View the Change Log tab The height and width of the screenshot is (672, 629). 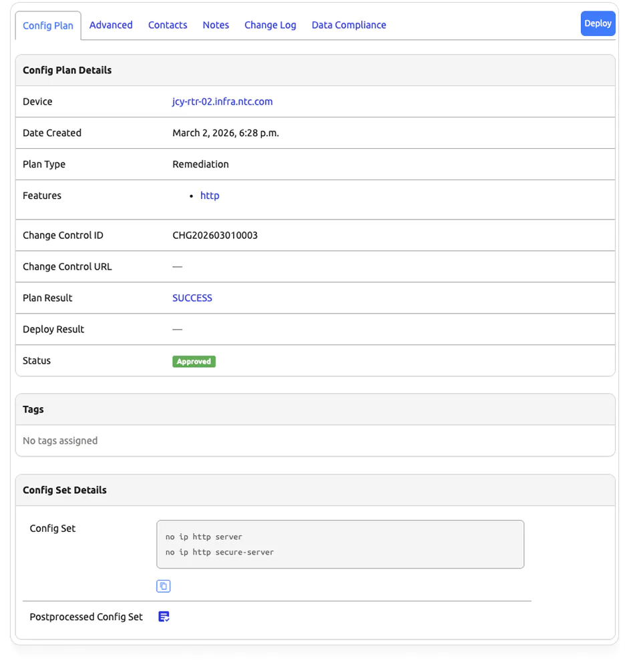coord(270,25)
